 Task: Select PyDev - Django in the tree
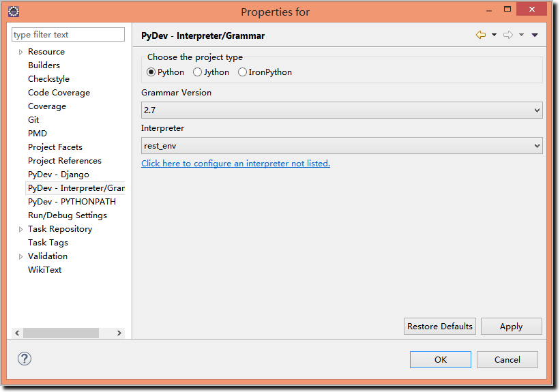pyautogui.click(x=59, y=175)
